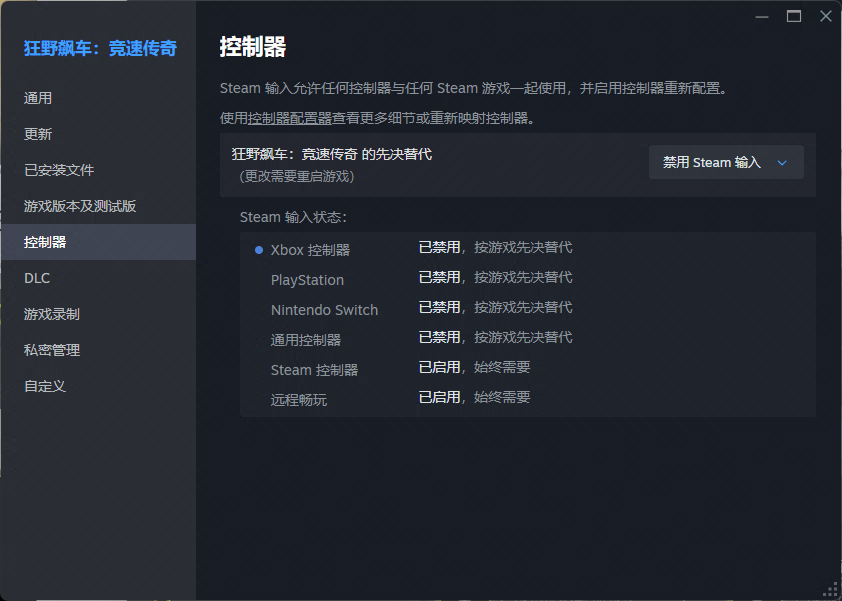This screenshot has height=601, width=842.
Task: Click 远程畅玩 status 已启用，始终需要
Action: click(x=474, y=397)
